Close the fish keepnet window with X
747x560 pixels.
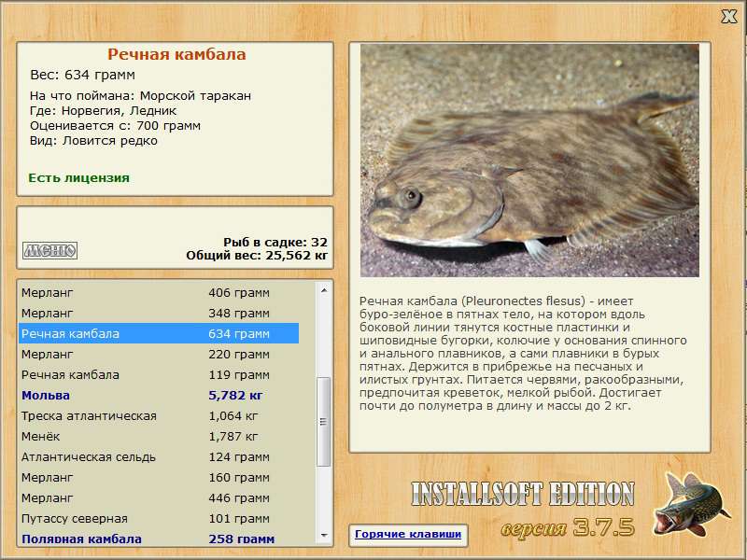pyautogui.click(x=729, y=17)
